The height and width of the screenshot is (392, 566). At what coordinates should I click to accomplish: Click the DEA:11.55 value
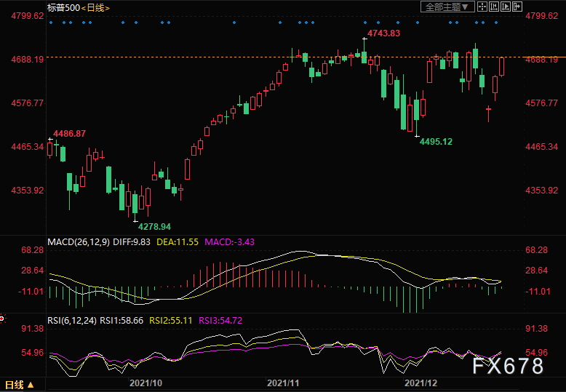tap(178, 242)
